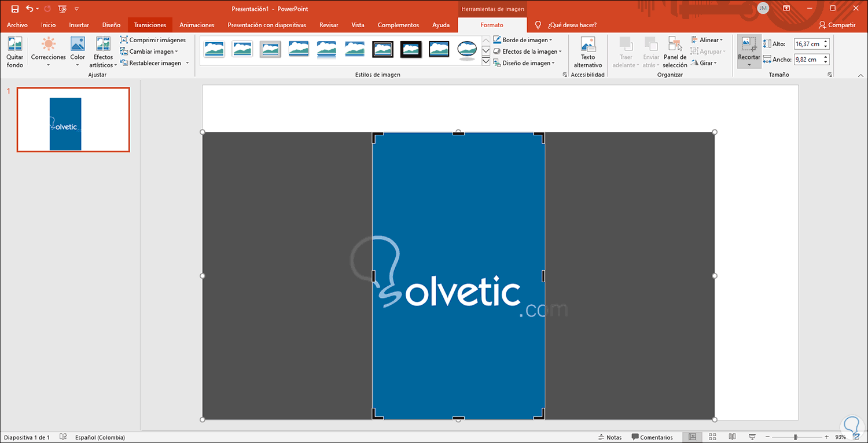This screenshot has width=868, height=443.
Task: Switch to the Animaciones tab
Action: (197, 25)
